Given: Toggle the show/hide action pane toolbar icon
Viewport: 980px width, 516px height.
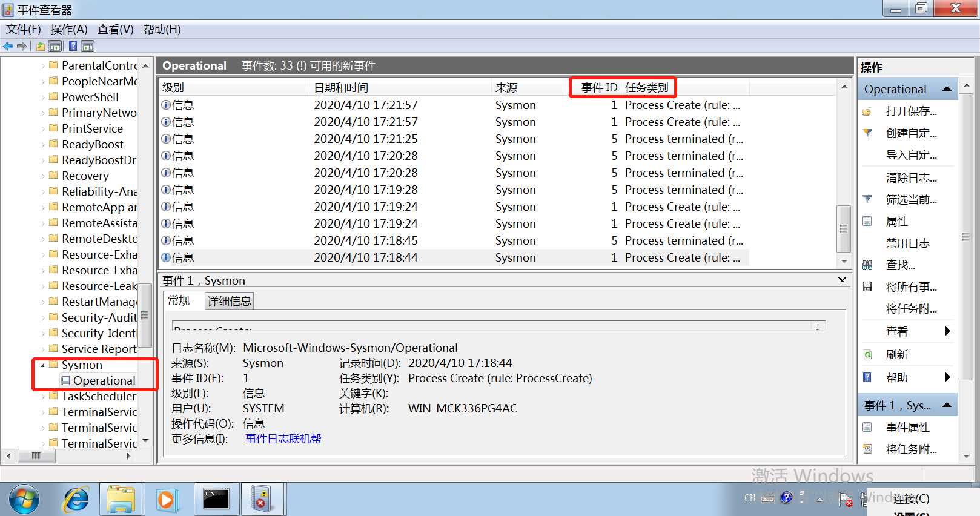Looking at the screenshot, I should (x=88, y=46).
